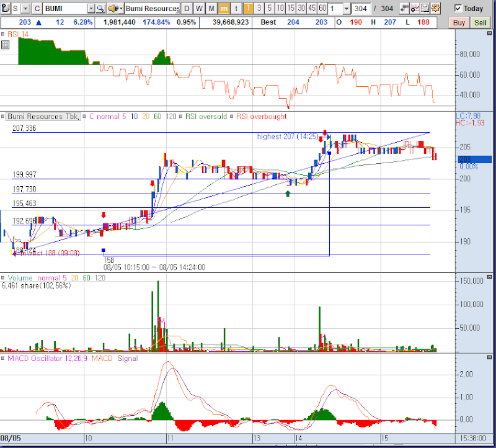Click the interval value field showing 1
This screenshot has height=448, width=496.
coord(336,9)
